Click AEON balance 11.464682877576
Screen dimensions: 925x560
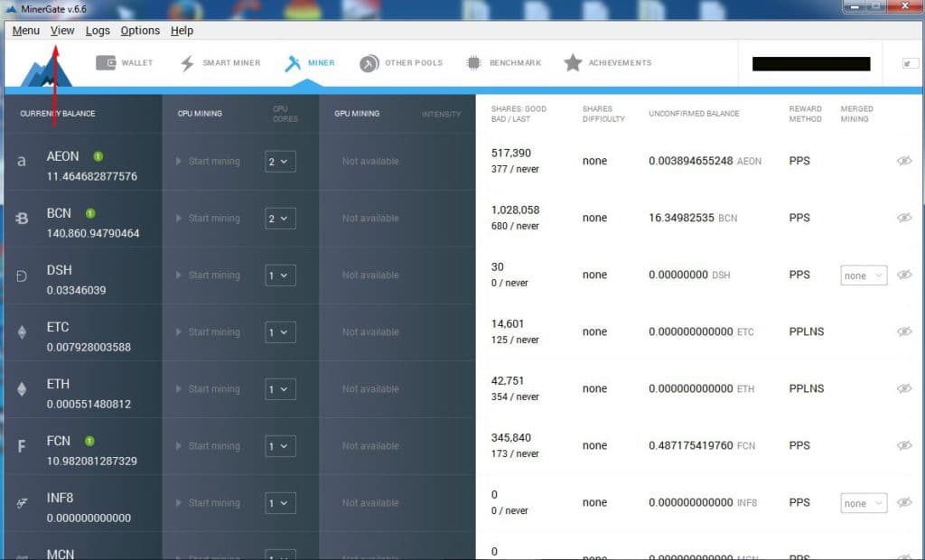click(x=92, y=176)
